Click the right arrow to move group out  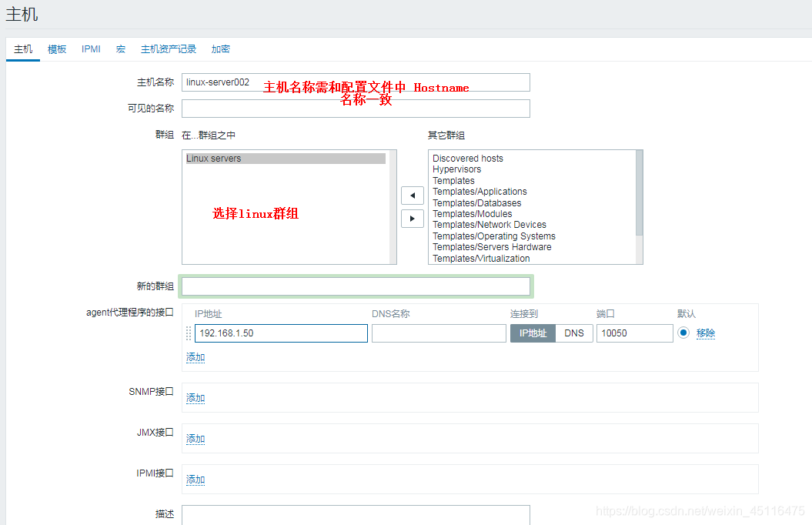click(x=413, y=219)
